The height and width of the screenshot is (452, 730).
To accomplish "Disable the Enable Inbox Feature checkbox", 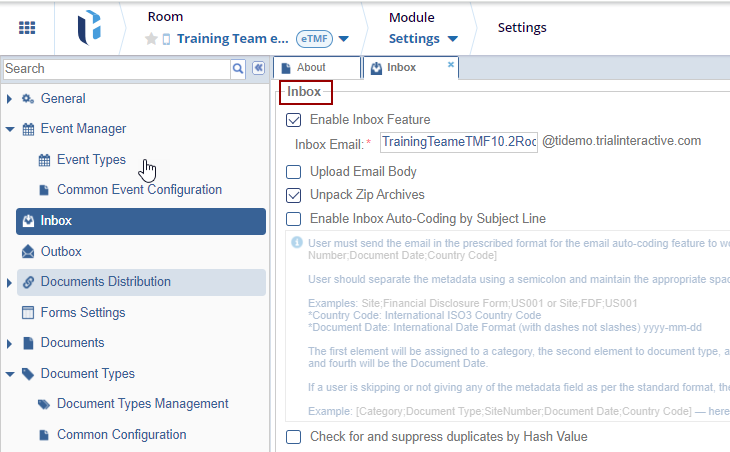I will click(x=294, y=120).
